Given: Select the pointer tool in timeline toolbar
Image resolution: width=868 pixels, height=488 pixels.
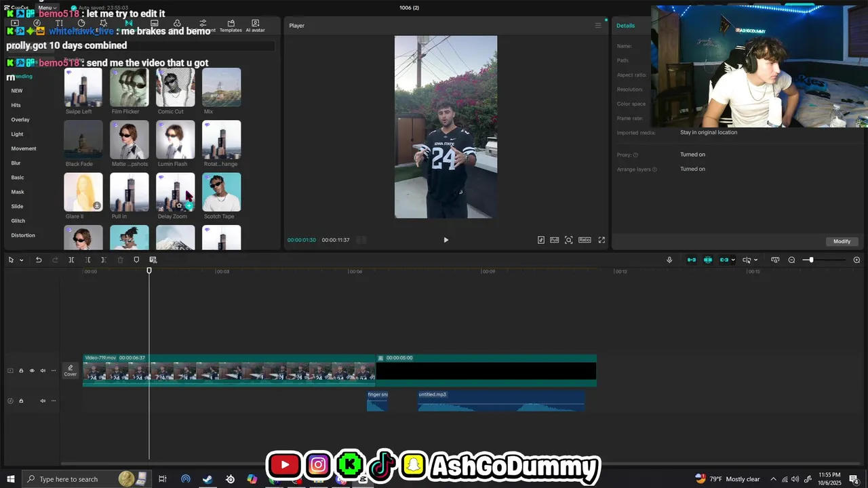Looking at the screenshot, I should [x=11, y=260].
